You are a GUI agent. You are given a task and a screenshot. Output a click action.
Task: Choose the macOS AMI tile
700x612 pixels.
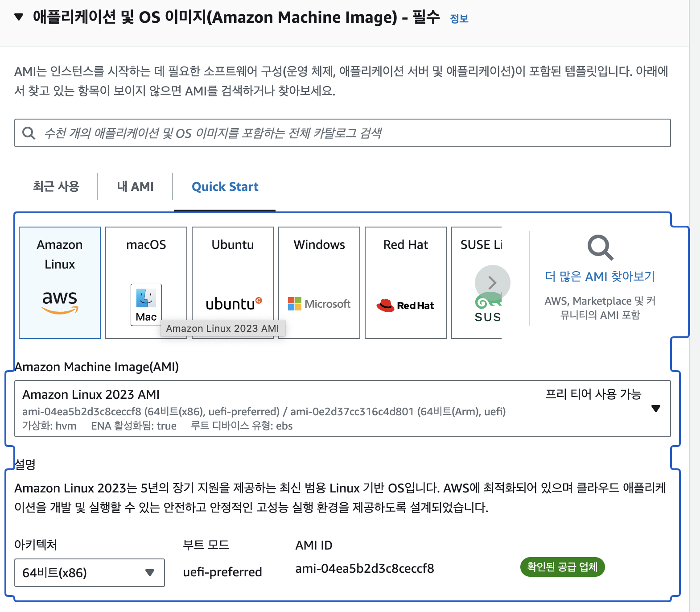point(146,283)
